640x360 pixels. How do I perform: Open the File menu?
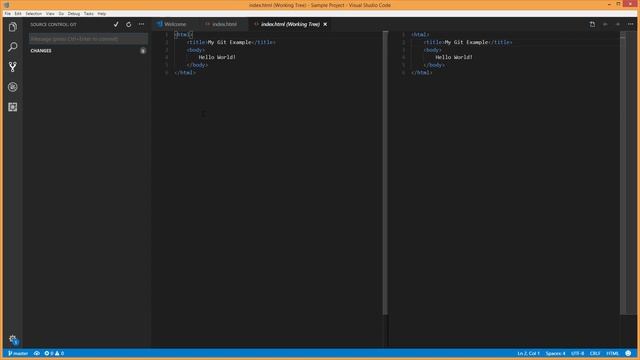pos(8,13)
